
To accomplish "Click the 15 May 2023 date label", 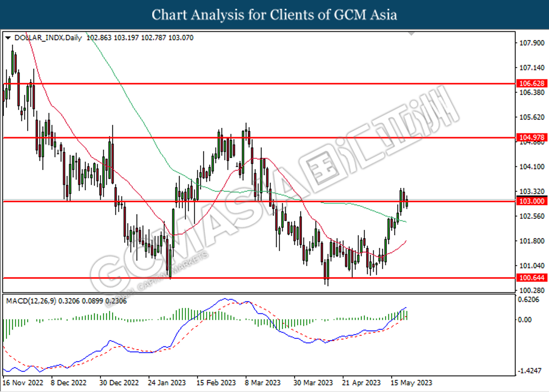I will [x=411, y=383].
